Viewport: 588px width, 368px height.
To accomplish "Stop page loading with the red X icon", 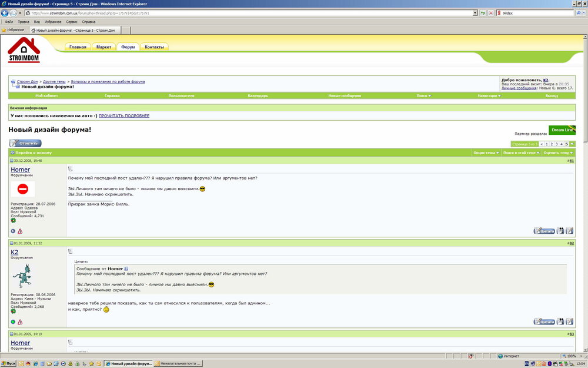I will (x=490, y=13).
